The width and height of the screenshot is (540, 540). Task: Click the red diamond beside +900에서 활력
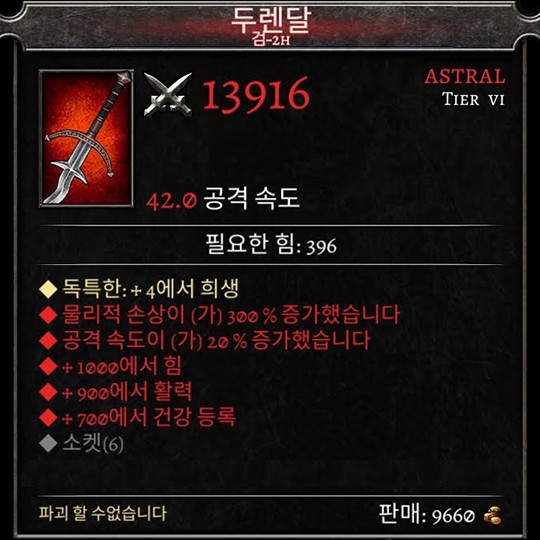click(48, 392)
